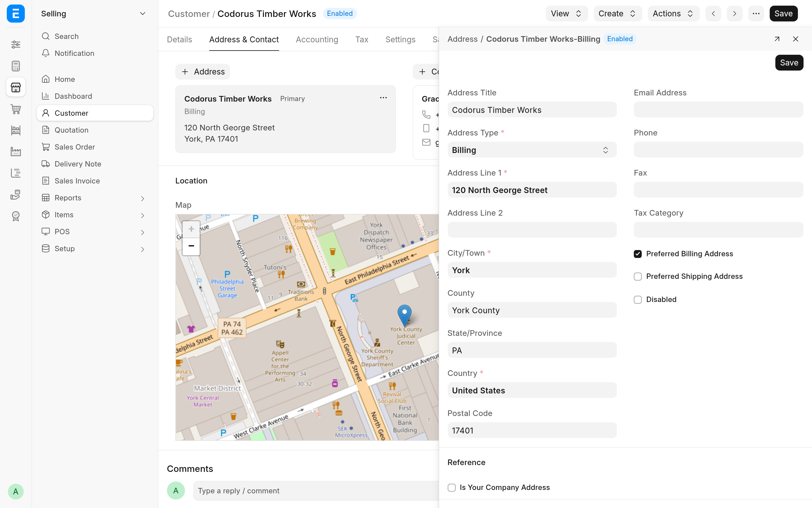Zoom in on the map
Viewport: 812px width, 508px height.
[x=191, y=229]
